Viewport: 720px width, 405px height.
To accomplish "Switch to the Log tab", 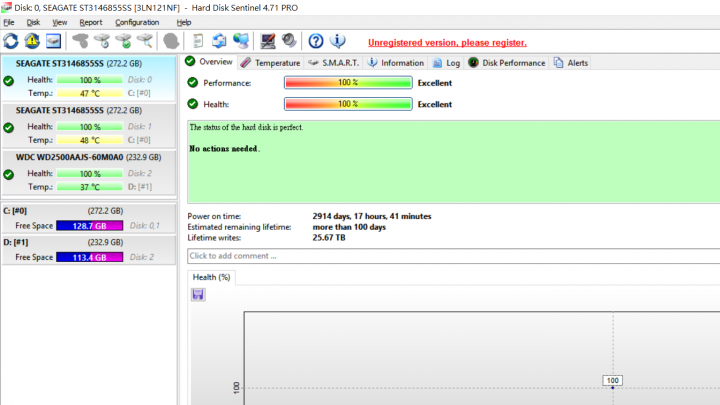I will tap(446, 63).
